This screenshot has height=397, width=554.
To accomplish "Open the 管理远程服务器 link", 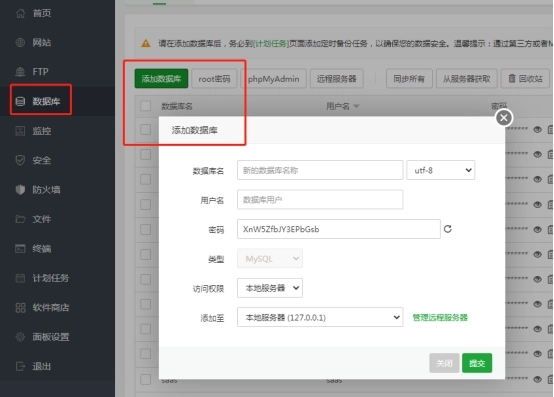I will 440,318.
